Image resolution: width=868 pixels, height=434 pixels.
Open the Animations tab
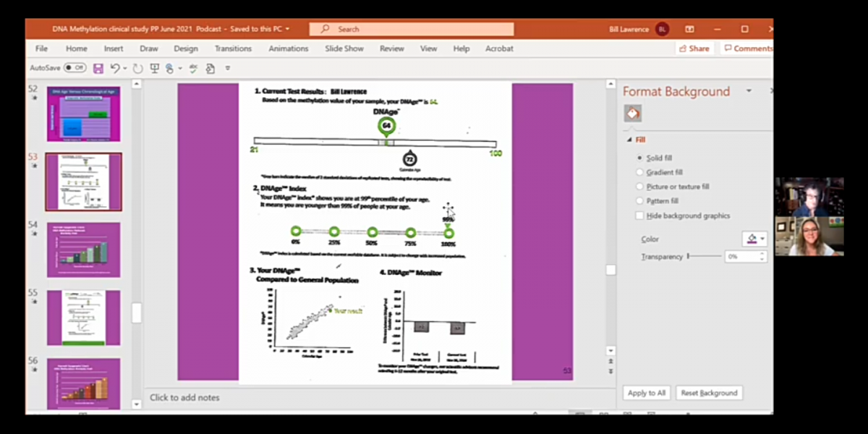(x=289, y=48)
